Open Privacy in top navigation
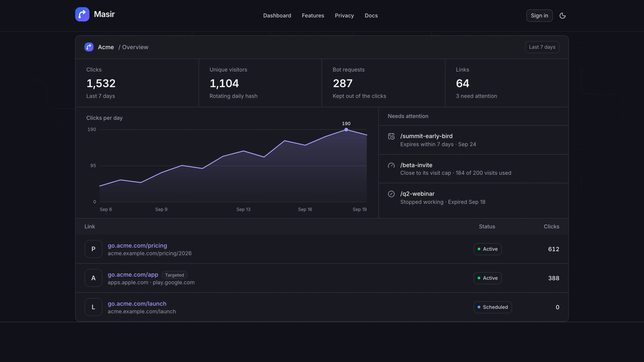This screenshot has height=362, width=644. (344, 15)
